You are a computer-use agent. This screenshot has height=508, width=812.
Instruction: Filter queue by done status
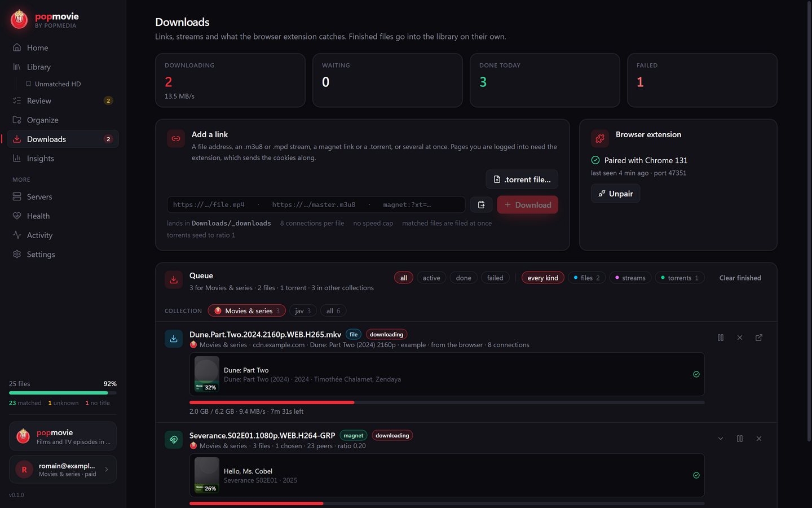coord(464,278)
